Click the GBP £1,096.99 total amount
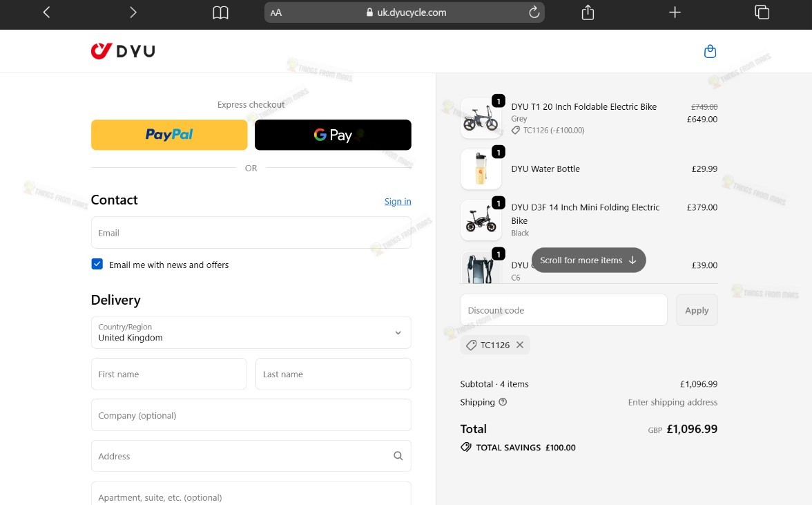Viewport: 812px width, 505px height. tap(682, 429)
